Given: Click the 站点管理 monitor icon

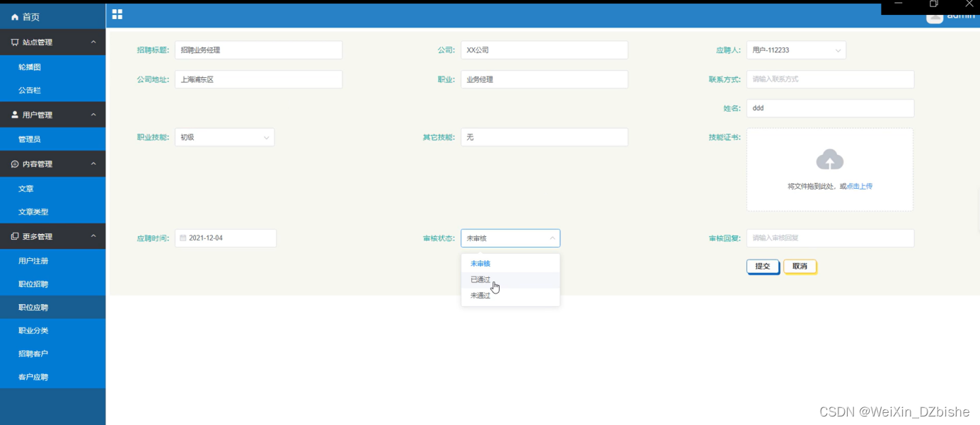Looking at the screenshot, I should (15, 42).
